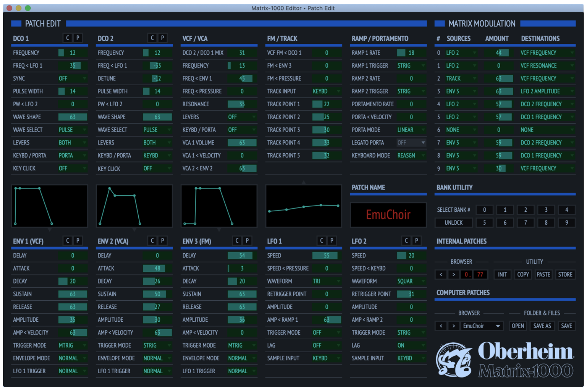
Task: Click OPEN in Folder & Files
Action: pyautogui.click(x=518, y=326)
